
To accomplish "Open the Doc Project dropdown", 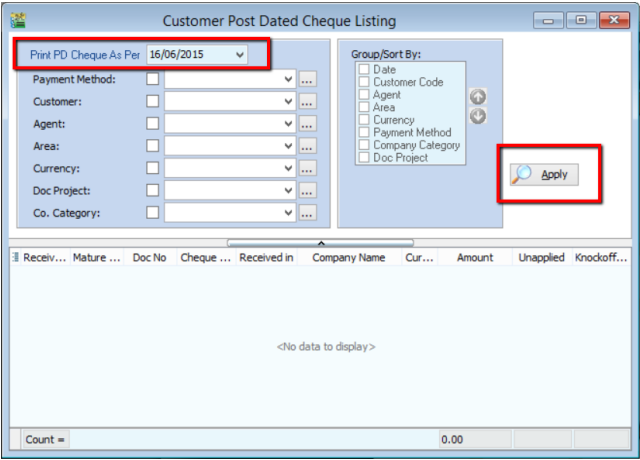I will point(289,190).
